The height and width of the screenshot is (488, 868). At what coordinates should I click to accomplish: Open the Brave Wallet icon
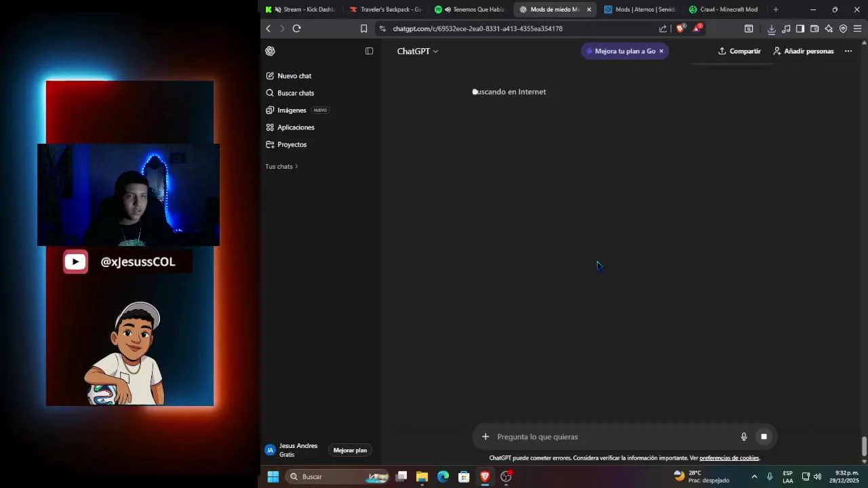pyautogui.click(x=814, y=28)
